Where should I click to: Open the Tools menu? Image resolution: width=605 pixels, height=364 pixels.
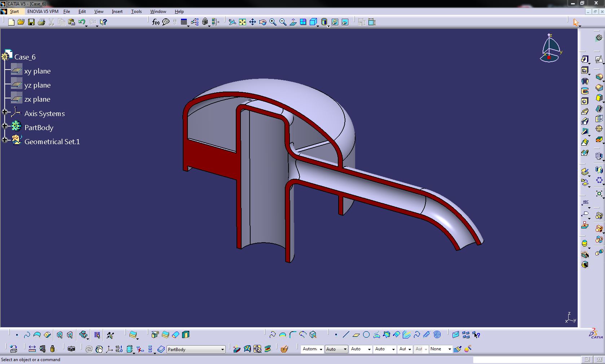pos(136,12)
